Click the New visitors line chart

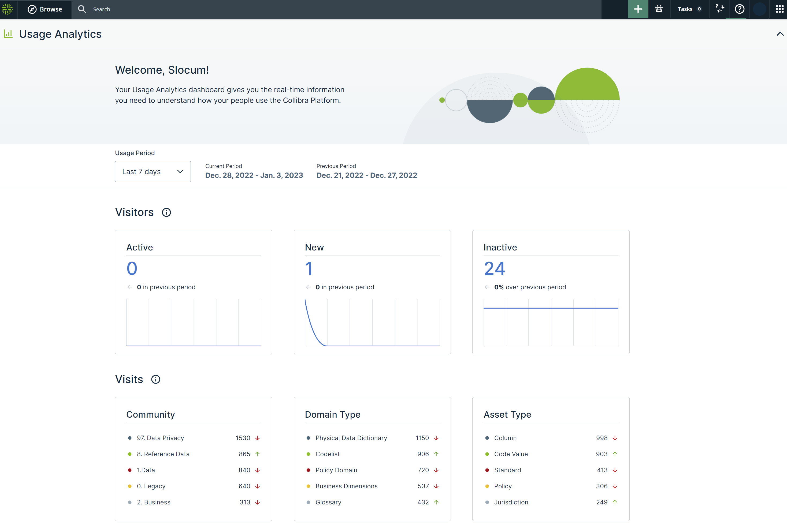(372, 322)
